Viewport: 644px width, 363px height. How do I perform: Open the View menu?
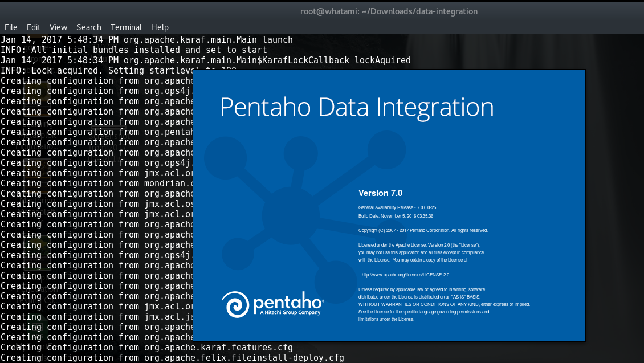[x=58, y=27]
